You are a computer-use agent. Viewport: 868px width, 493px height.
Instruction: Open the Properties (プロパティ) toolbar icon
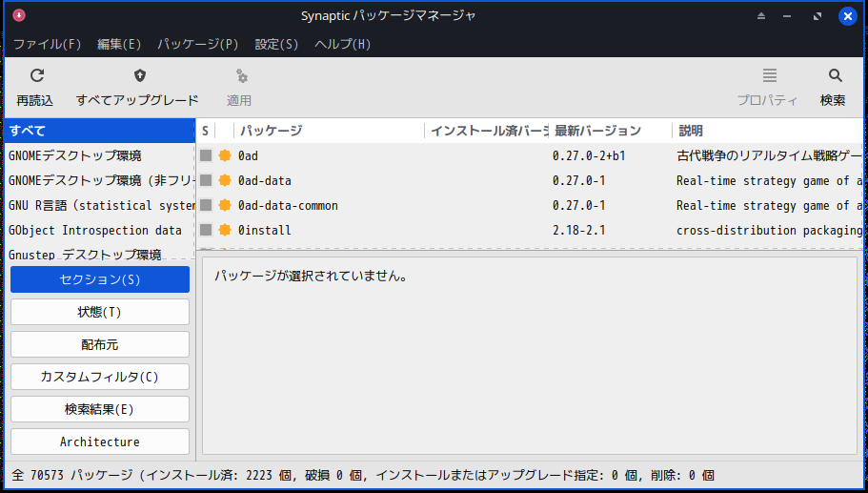[x=770, y=76]
